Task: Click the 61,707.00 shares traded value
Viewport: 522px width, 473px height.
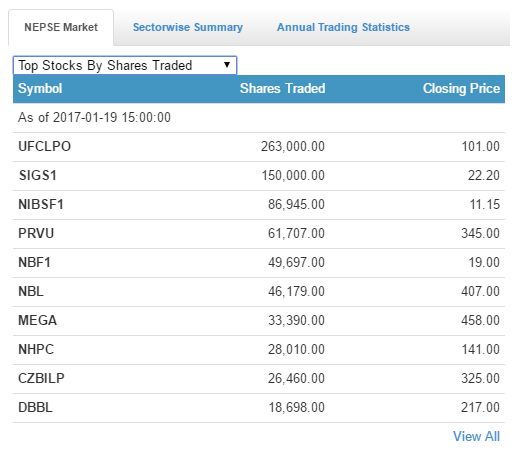Action: 296,234
